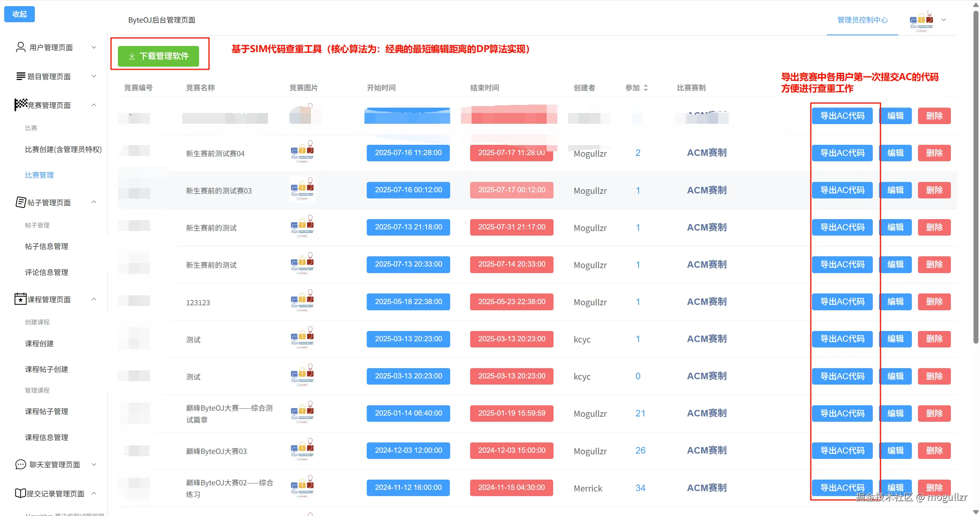
Task: Open 比赛创建(含管理员特权) menu item
Action: (63, 149)
